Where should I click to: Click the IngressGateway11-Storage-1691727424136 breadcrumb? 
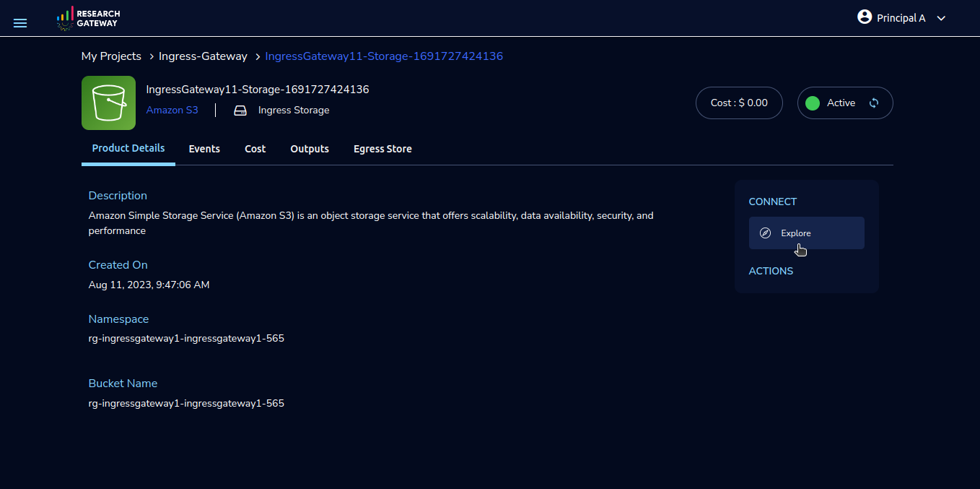click(384, 56)
